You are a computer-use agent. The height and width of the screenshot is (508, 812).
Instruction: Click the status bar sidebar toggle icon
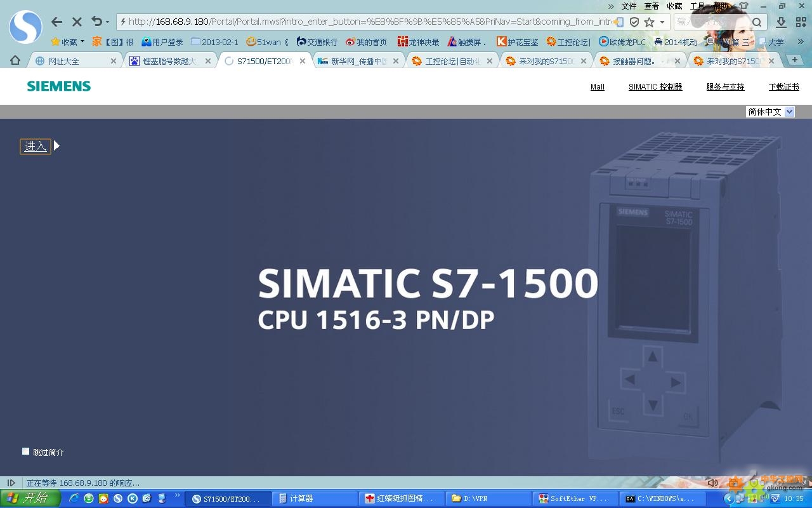point(11,483)
